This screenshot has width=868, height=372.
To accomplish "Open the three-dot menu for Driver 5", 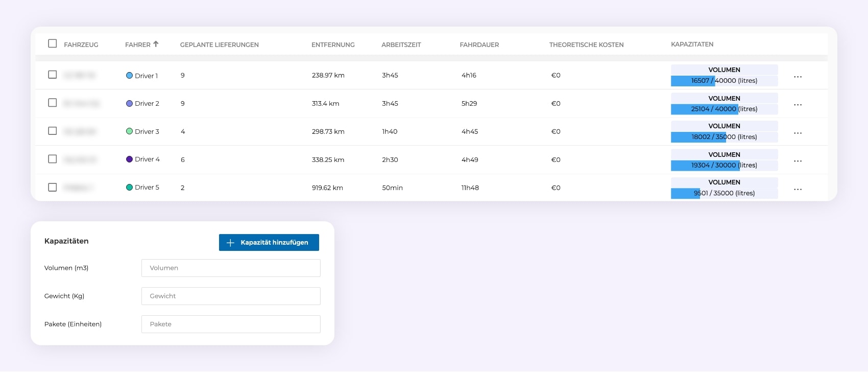I will pos(798,189).
